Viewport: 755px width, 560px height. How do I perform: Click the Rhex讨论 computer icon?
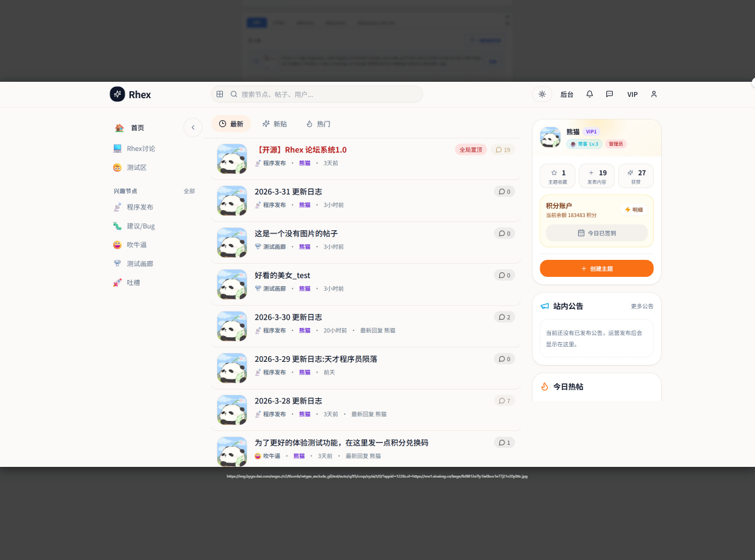(118, 148)
